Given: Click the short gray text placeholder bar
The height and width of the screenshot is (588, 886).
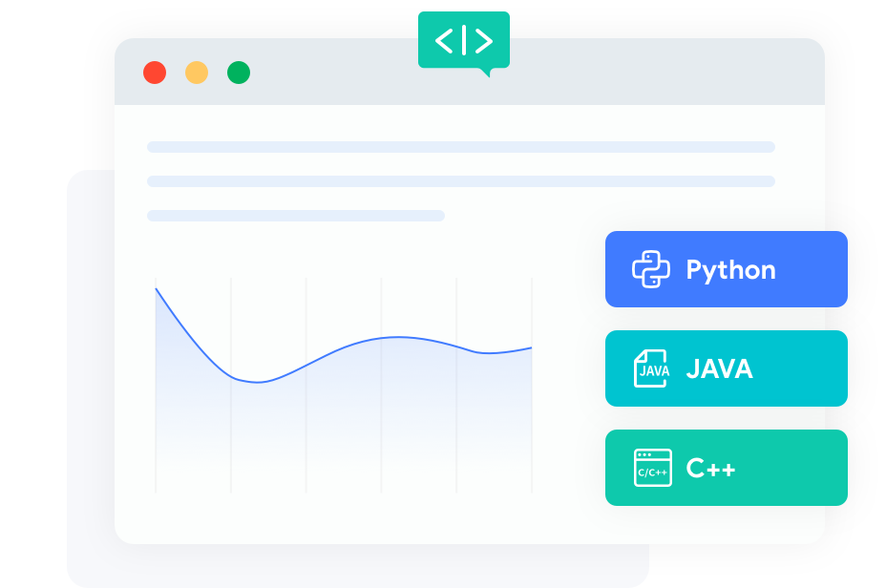Looking at the screenshot, I should tap(294, 216).
